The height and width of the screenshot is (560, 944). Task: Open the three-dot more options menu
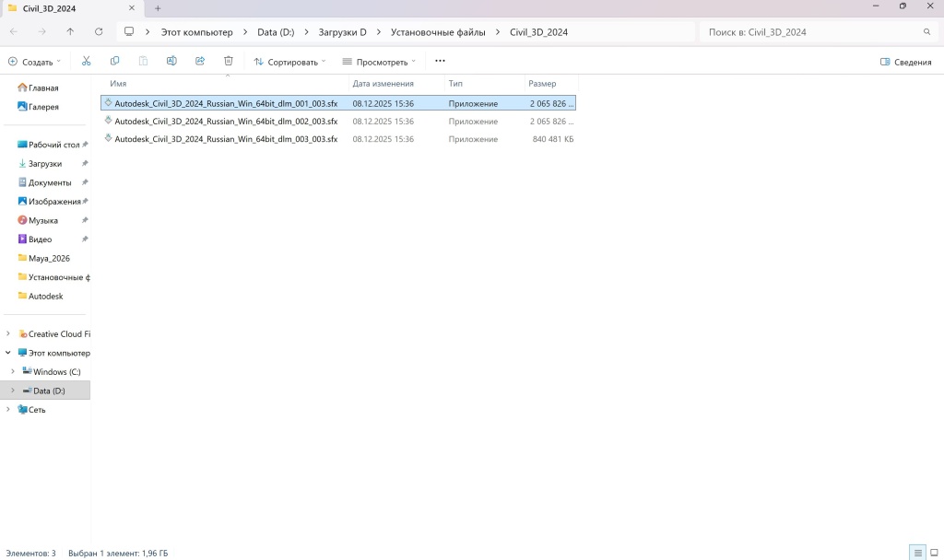tap(440, 62)
